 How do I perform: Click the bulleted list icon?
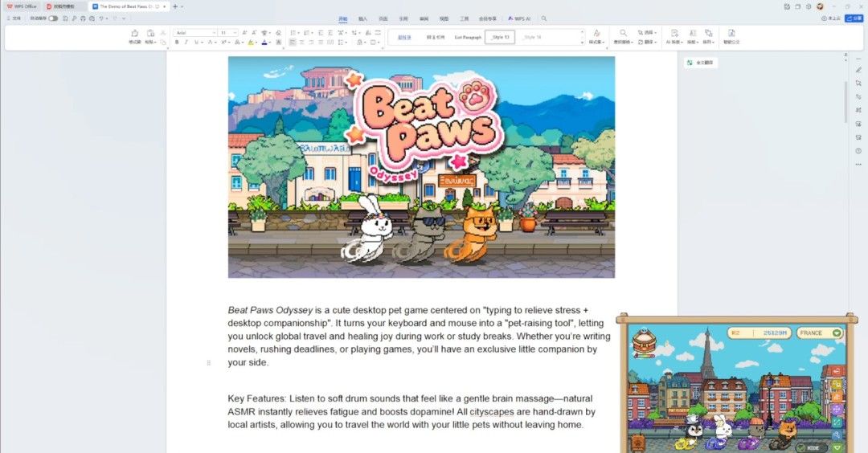[x=292, y=32]
